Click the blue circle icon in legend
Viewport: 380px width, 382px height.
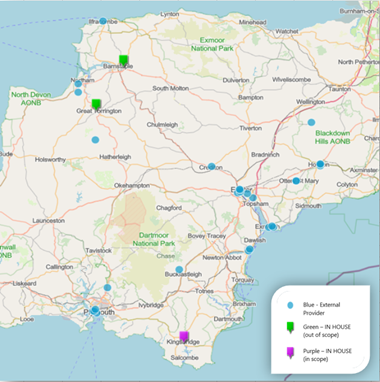coord(290,305)
